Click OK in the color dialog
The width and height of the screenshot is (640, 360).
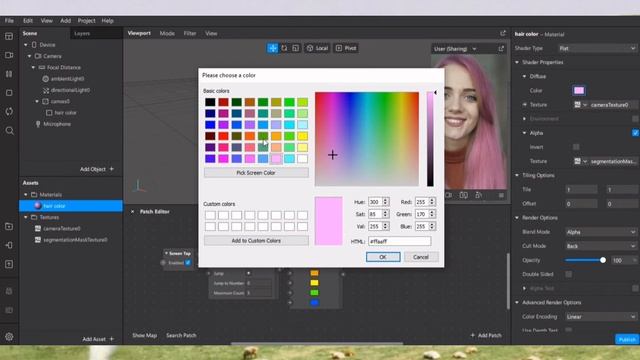click(383, 257)
